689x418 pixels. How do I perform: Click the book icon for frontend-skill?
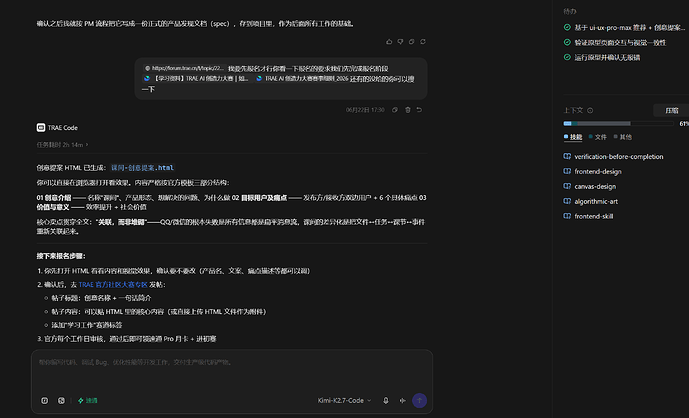567,216
